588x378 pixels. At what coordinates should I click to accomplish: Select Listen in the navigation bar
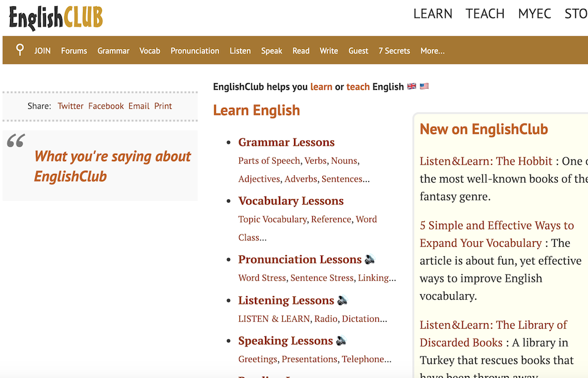[x=240, y=50]
